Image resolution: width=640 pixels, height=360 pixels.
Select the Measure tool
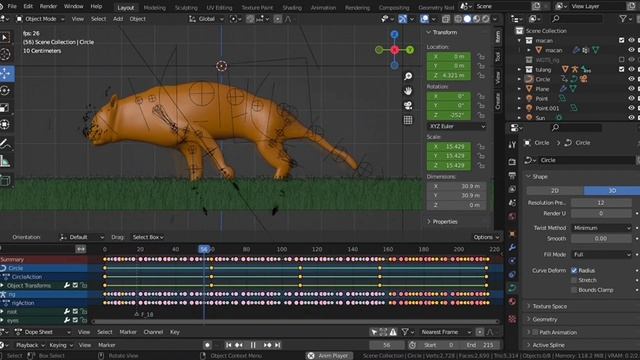(x=6, y=161)
